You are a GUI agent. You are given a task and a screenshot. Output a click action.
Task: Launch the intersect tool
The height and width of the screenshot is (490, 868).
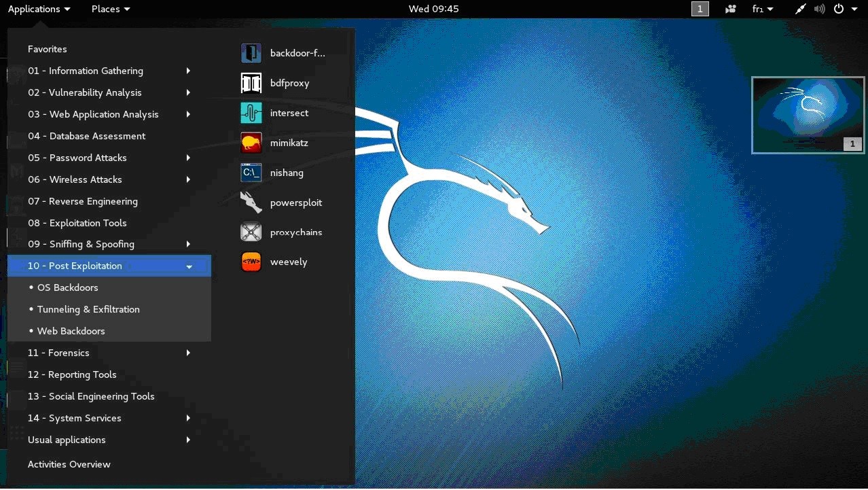pos(290,113)
